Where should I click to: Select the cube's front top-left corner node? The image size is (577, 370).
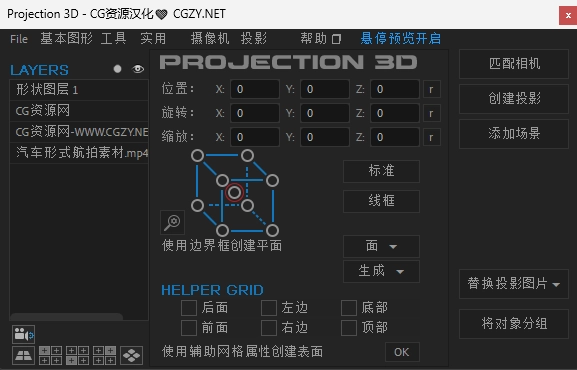click(x=222, y=181)
